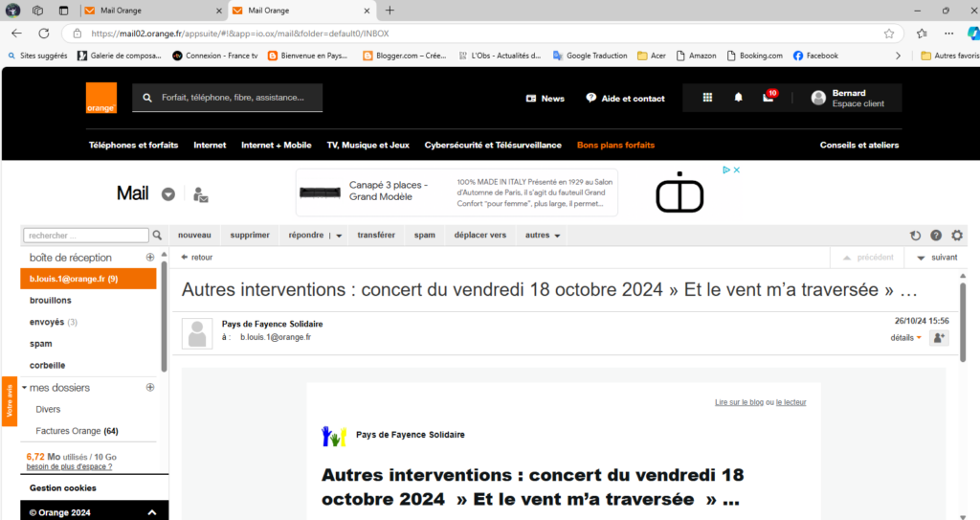
Task: Expand the Mail dropdown chevron
Action: click(x=168, y=194)
